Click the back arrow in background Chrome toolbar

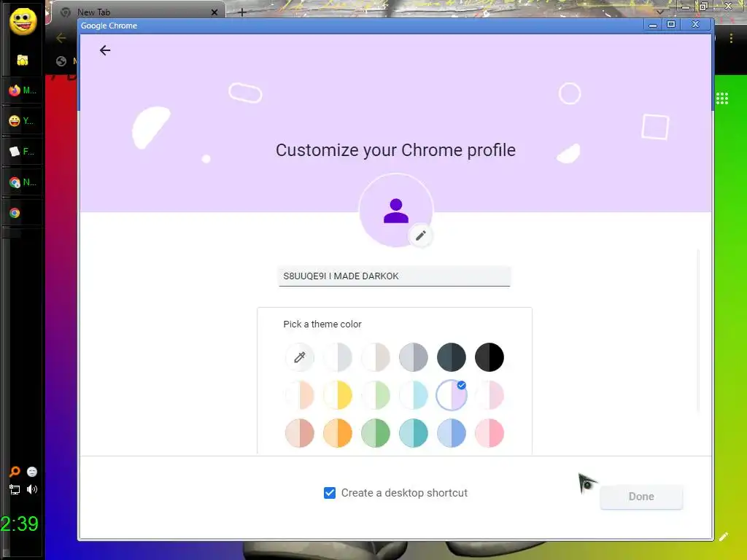coord(61,38)
